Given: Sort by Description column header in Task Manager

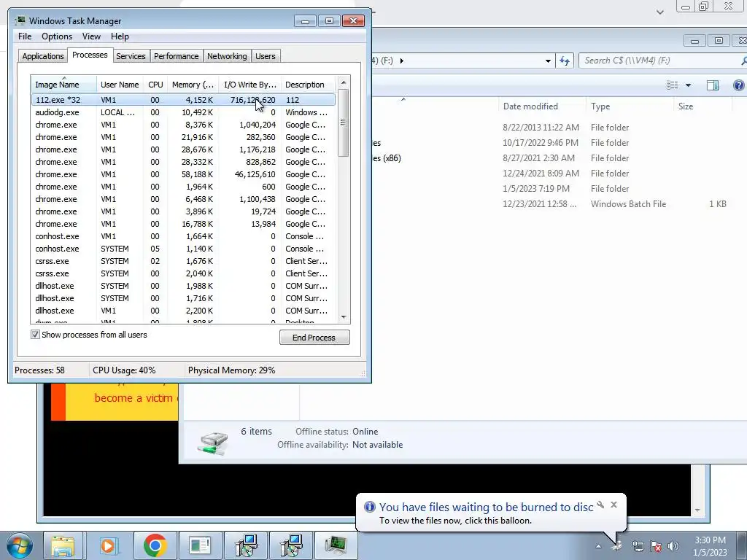Looking at the screenshot, I should click(308, 85).
